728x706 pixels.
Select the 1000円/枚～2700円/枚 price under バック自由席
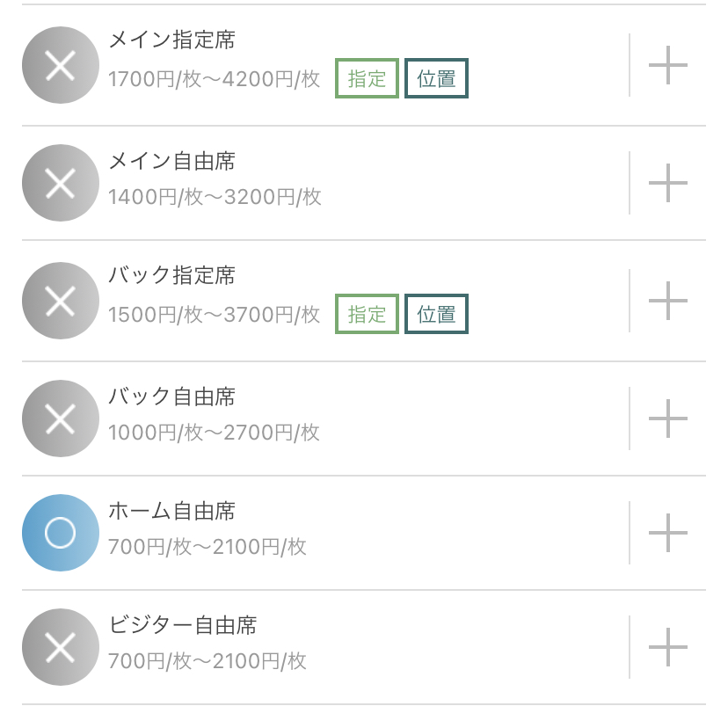(214, 433)
